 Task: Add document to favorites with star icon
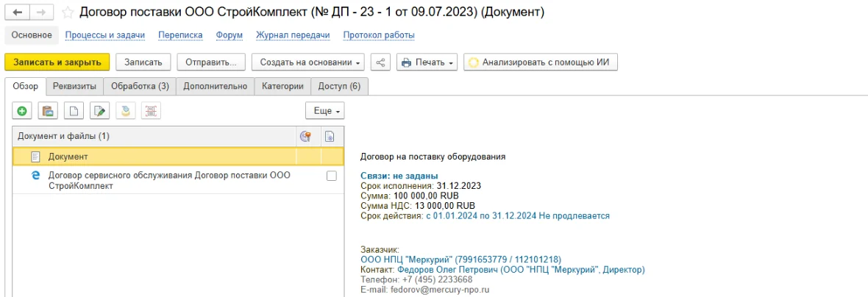tap(68, 12)
